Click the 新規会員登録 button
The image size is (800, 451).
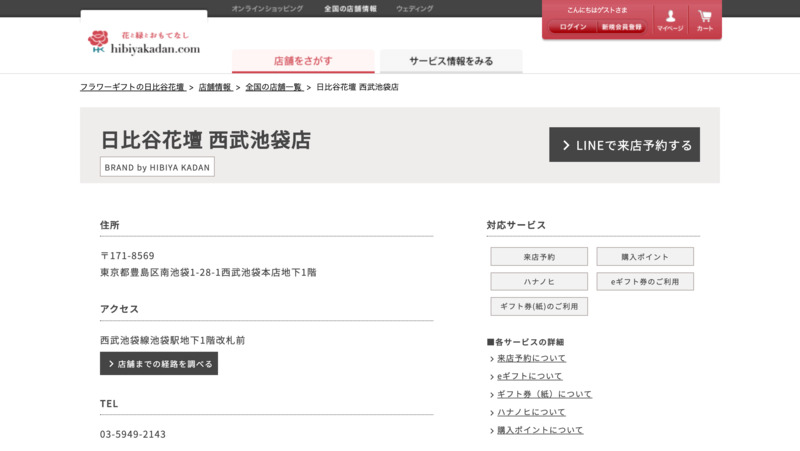621,27
